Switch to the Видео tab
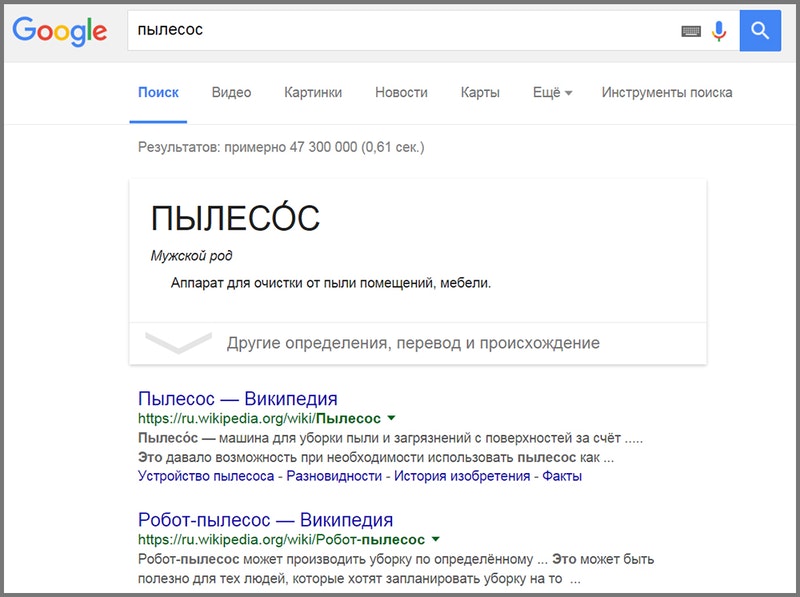Screen dimensions: 800x597 [231, 93]
